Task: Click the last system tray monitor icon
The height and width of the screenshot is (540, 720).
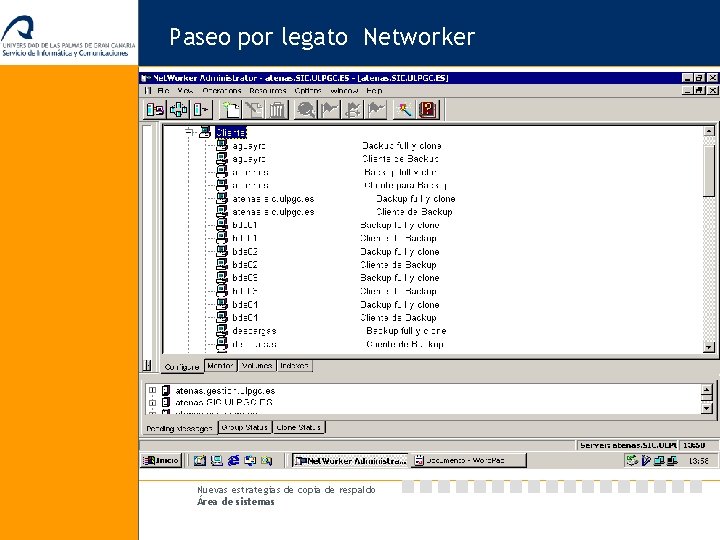Action: pos(672,460)
